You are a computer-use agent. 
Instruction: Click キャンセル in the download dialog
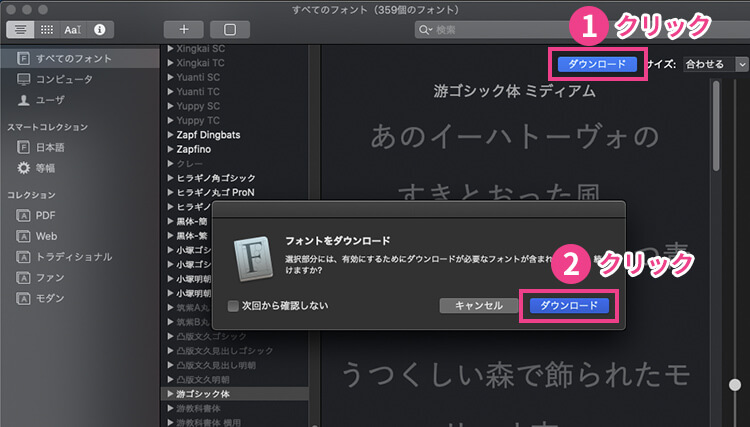pyautogui.click(x=478, y=305)
